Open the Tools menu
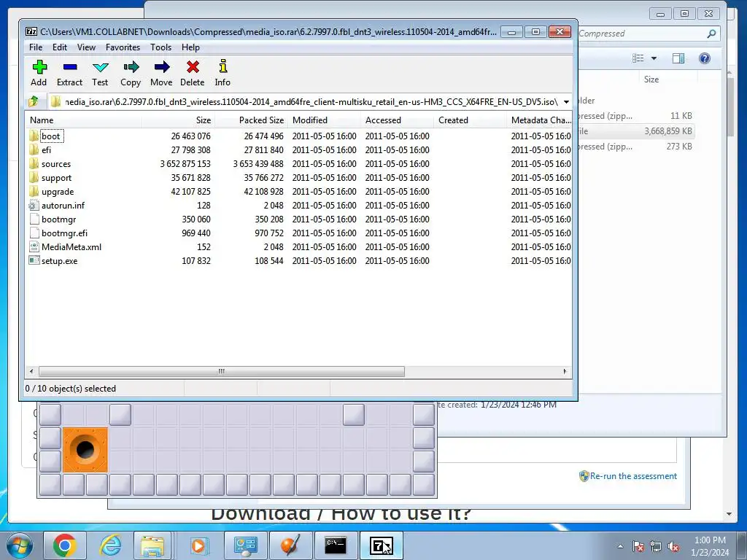Image resolution: width=747 pixels, height=560 pixels. point(160,47)
